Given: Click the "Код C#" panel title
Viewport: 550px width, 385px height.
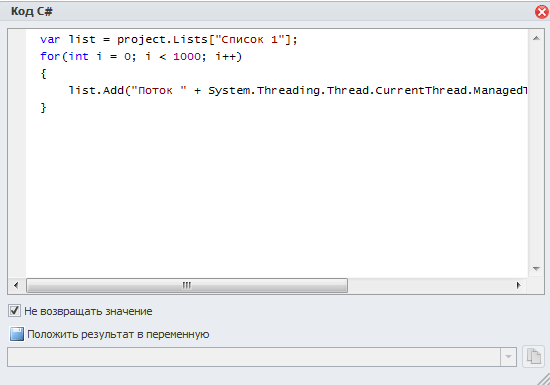Looking at the screenshot, I should 32,11.
